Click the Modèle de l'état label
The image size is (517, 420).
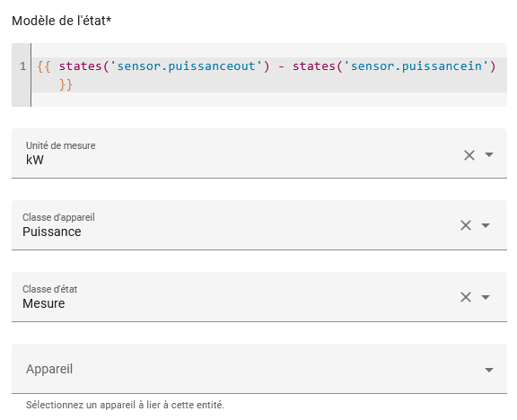(x=61, y=21)
